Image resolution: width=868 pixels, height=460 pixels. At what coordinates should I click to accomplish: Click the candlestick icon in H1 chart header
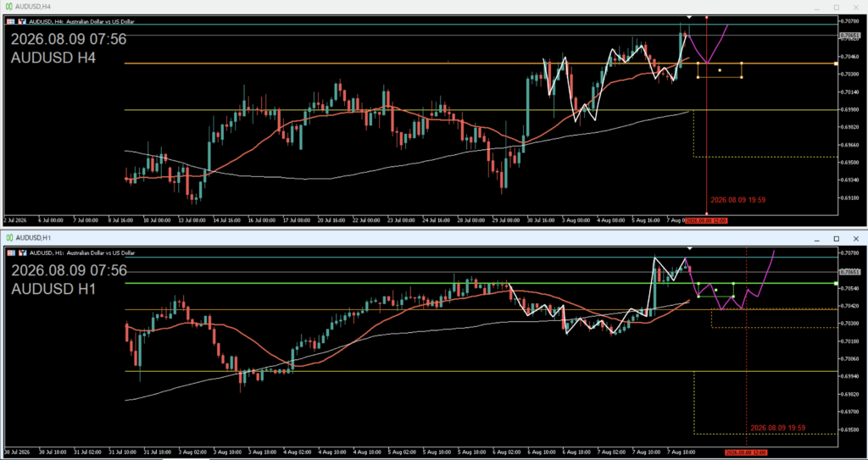tap(22, 253)
